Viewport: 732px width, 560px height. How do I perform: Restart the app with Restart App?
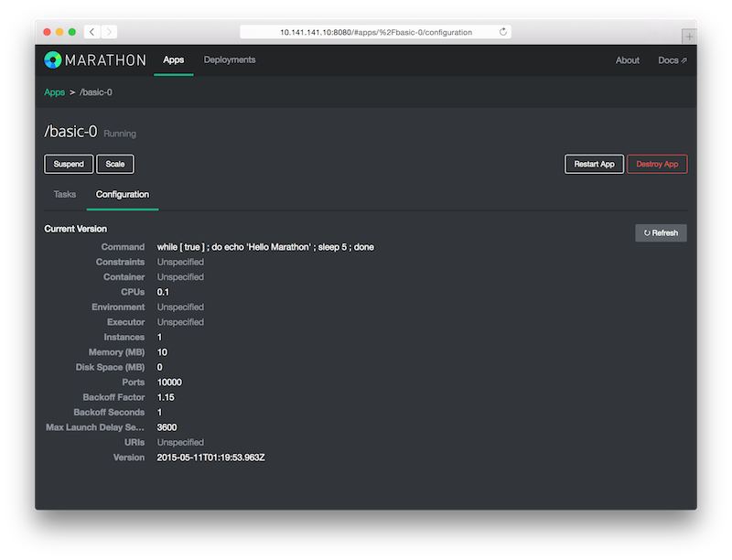(x=594, y=164)
